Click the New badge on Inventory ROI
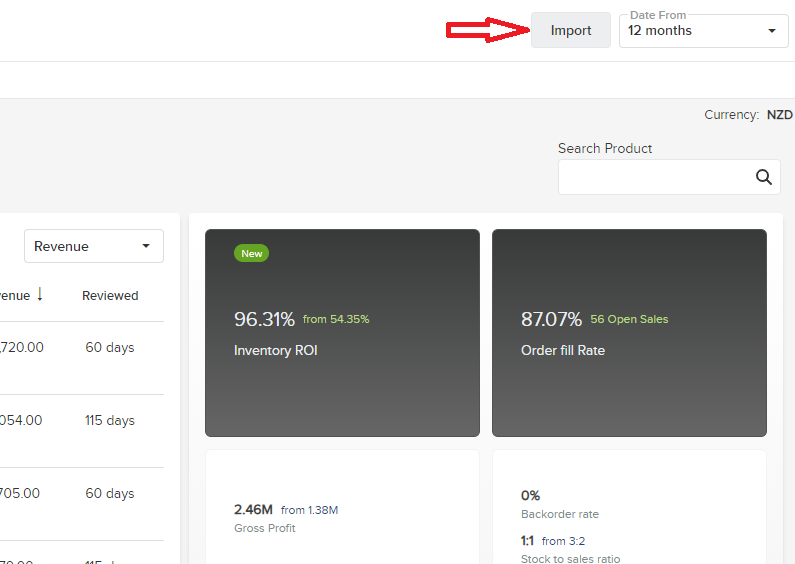Image resolution: width=795 pixels, height=564 pixels. coord(251,253)
